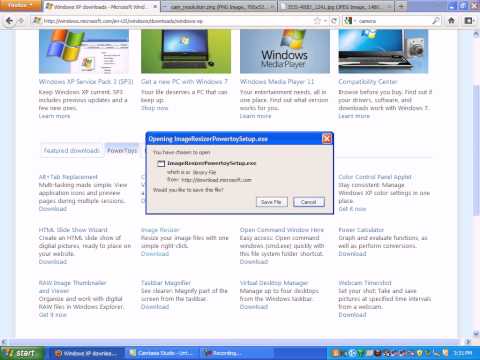Screen dimensions: 480x360
Task: Switch to the JPEG Image tab
Action: coord(337,6)
